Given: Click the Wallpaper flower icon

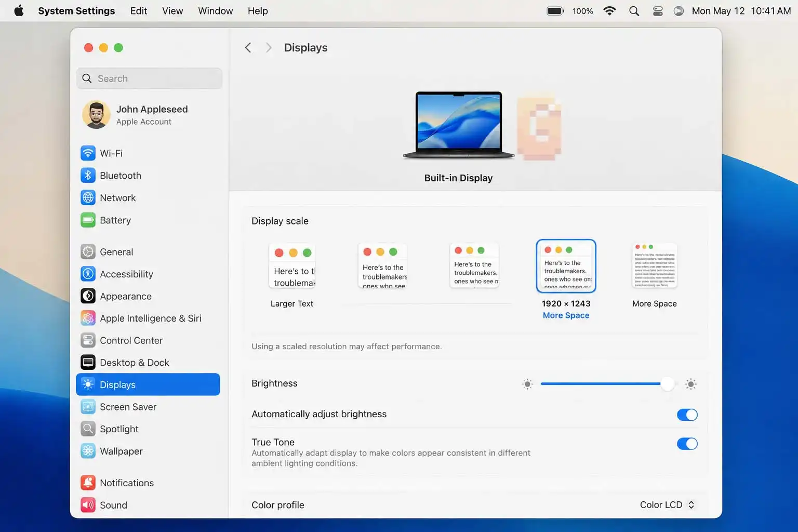Looking at the screenshot, I should coord(88,451).
